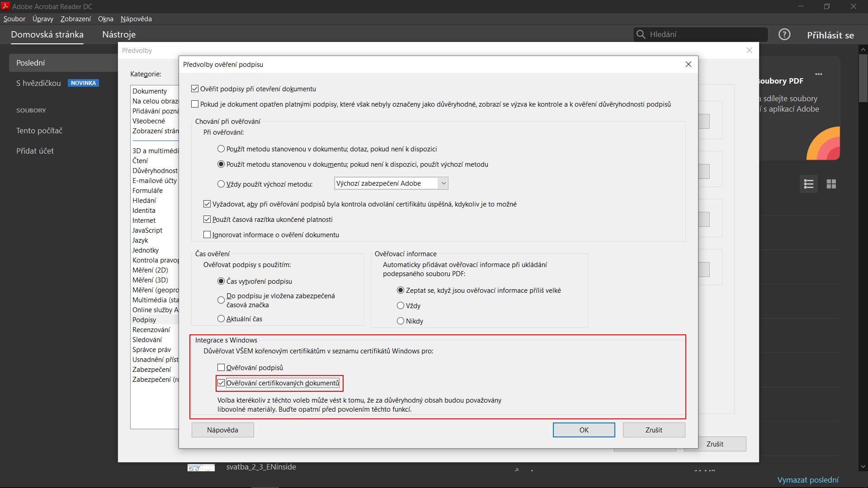Select 'Použít metodu stanovenou v dokumentu; dotaz' radio
The height and width of the screenshot is (488, 868).
[221, 149]
